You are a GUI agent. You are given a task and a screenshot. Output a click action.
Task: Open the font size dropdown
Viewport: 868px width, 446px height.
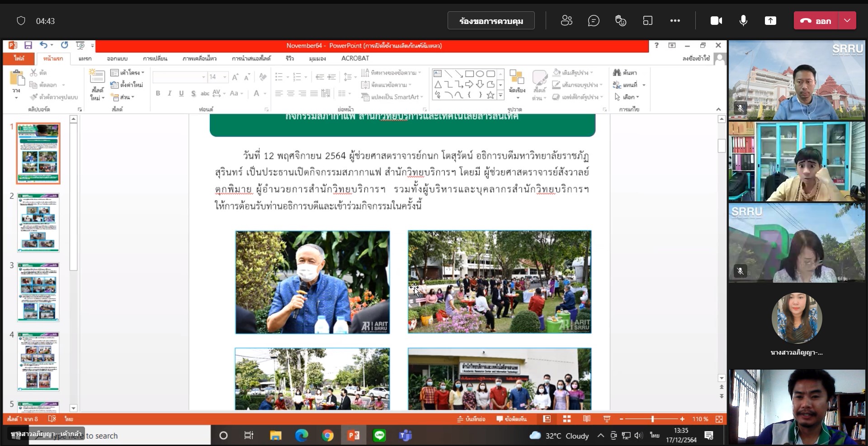tap(225, 77)
